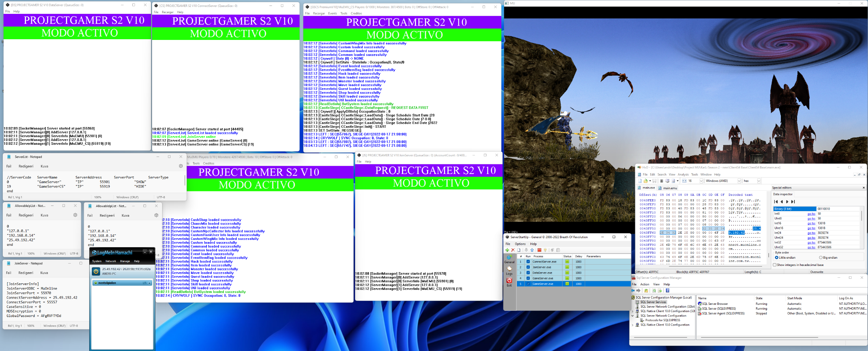Open settings gear in left AllowableIpList Notepad

75,215
